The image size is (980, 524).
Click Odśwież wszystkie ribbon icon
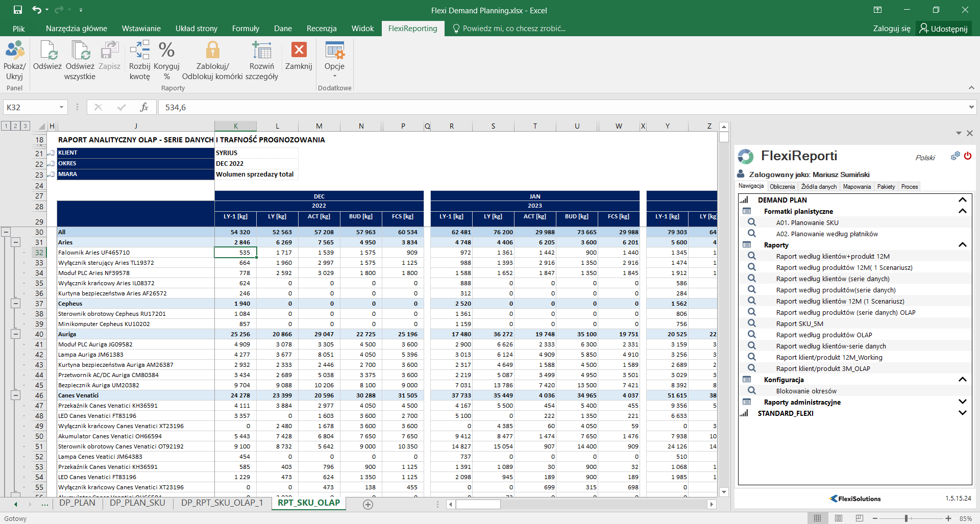80,51
